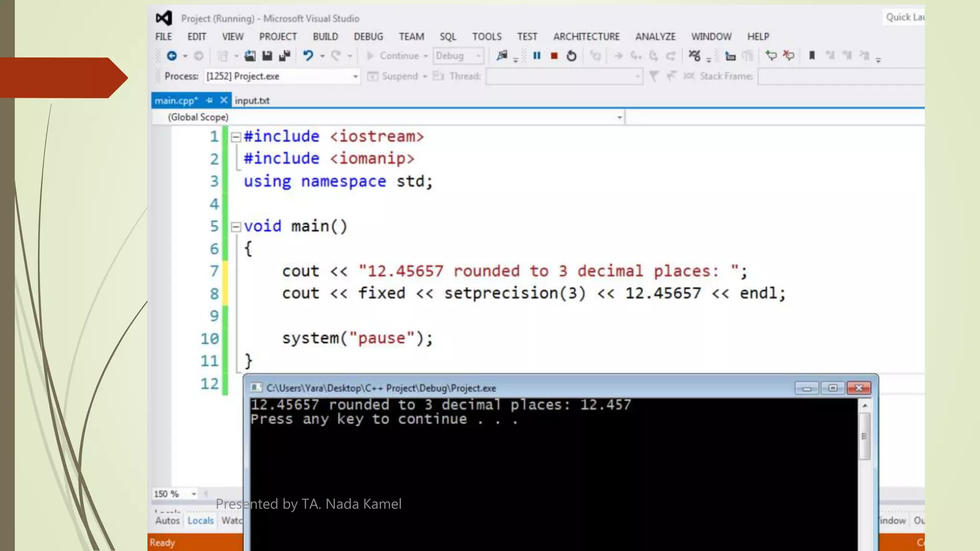This screenshot has height=551, width=980.
Task: Click the Save file icon
Action: click(267, 56)
